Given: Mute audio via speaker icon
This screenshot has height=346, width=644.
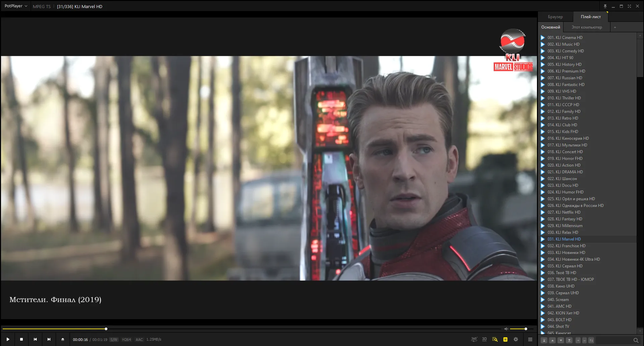Looking at the screenshot, I should pos(506,329).
